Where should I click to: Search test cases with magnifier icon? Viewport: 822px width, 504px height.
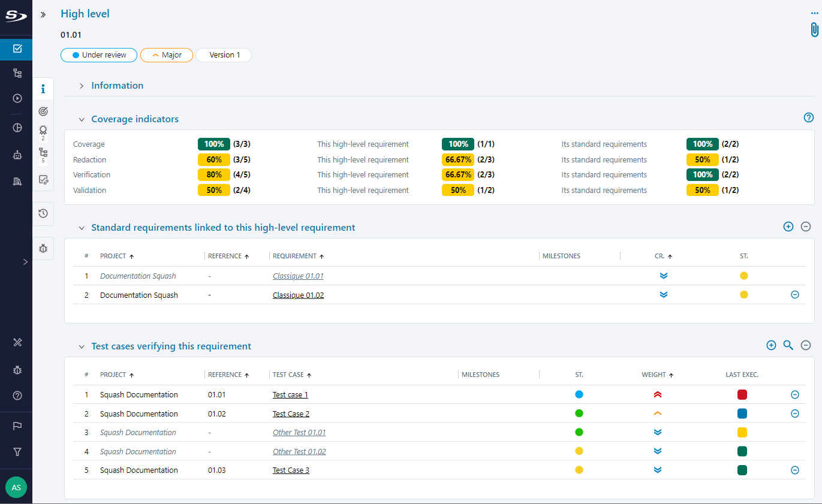(x=788, y=345)
